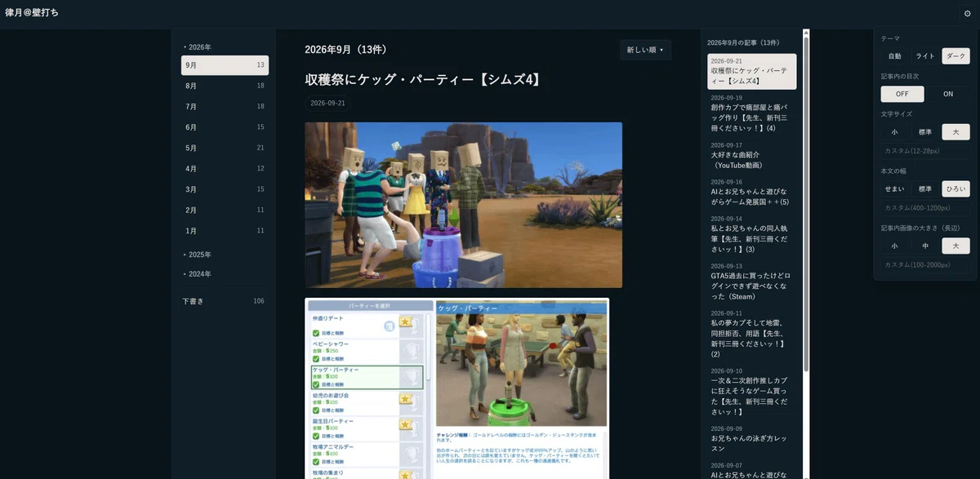Screen dimensions: 980x479
Task: Select 1月 in the month list
Action: [225, 231]
